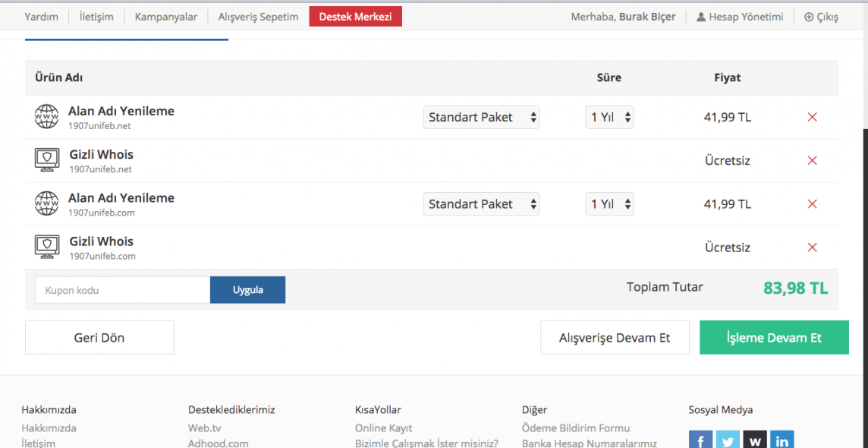Open Alışveriş Sepetim from top navigation
Viewport: 868px width, 448px height.
coord(258,17)
